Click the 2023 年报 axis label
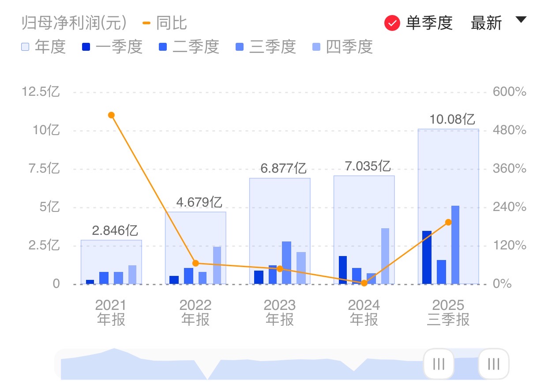Image resolution: width=548 pixels, height=392 pixels. [x=280, y=312]
